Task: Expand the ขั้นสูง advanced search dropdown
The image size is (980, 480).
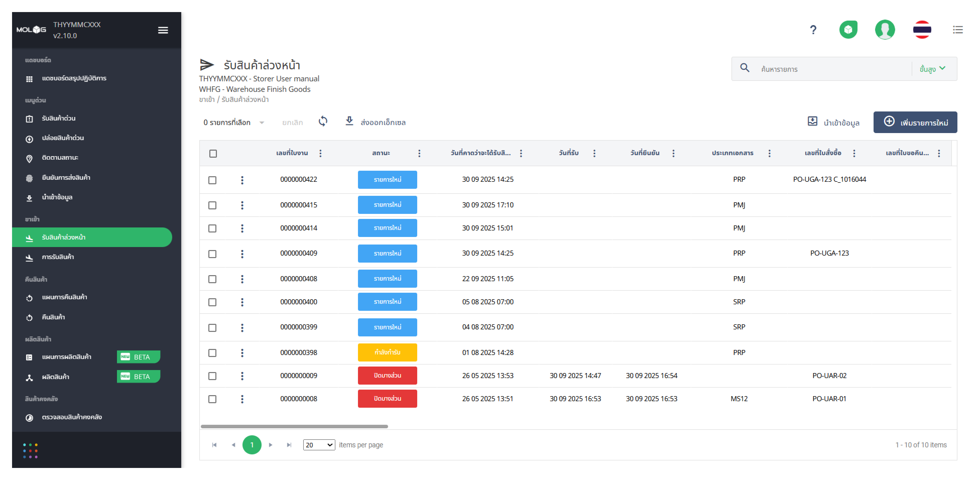Action: tap(932, 69)
